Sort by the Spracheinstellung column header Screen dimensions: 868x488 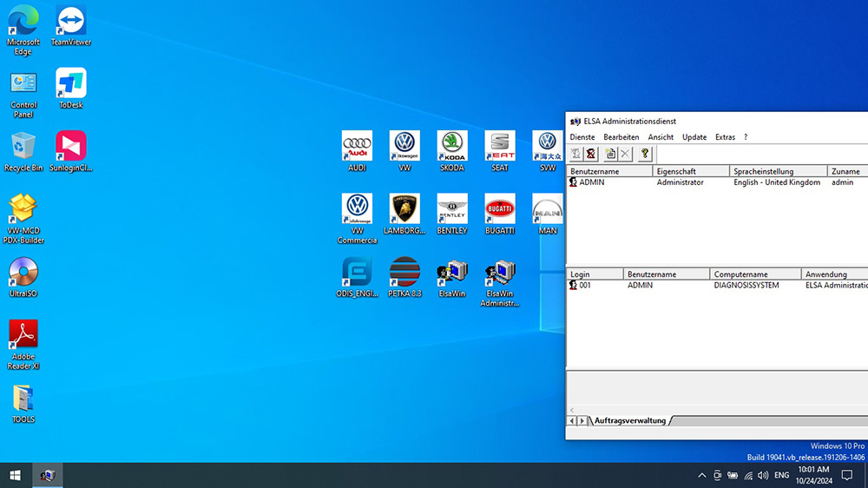pyautogui.click(x=779, y=171)
